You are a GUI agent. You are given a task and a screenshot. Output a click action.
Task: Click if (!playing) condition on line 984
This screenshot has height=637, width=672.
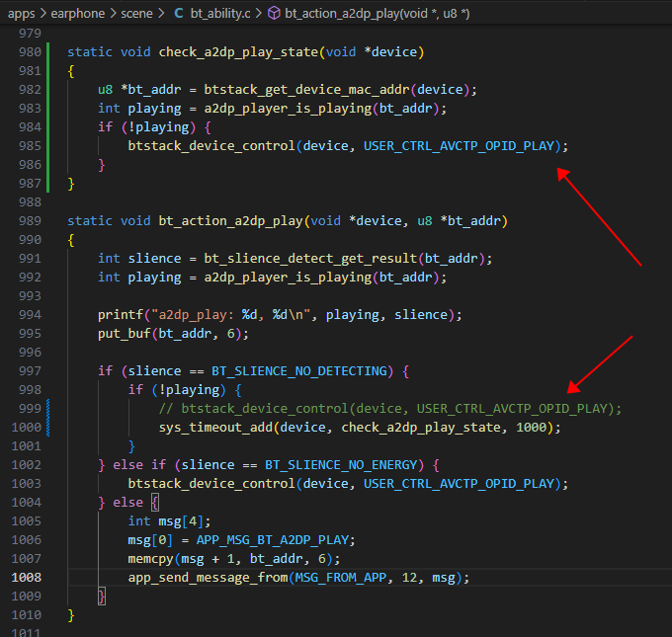coord(146,127)
